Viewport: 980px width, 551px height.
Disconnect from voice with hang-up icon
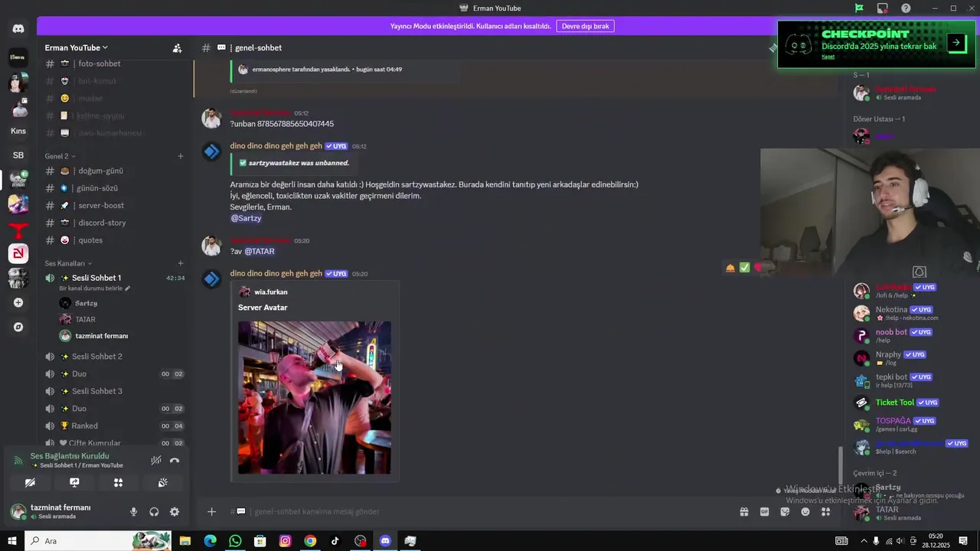(175, 460)
